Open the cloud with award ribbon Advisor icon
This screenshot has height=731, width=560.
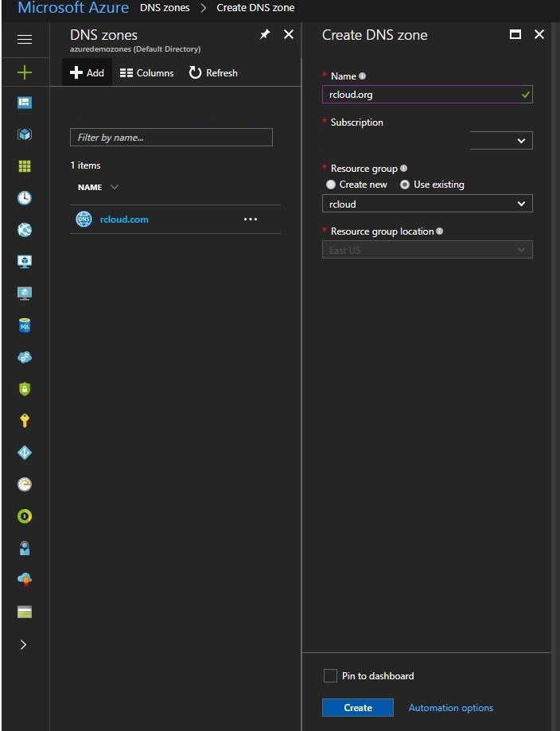pos(24,580)
